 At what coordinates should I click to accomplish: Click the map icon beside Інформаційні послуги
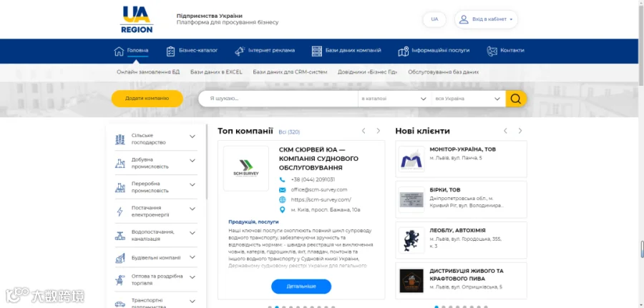click(x=404, y=51)
